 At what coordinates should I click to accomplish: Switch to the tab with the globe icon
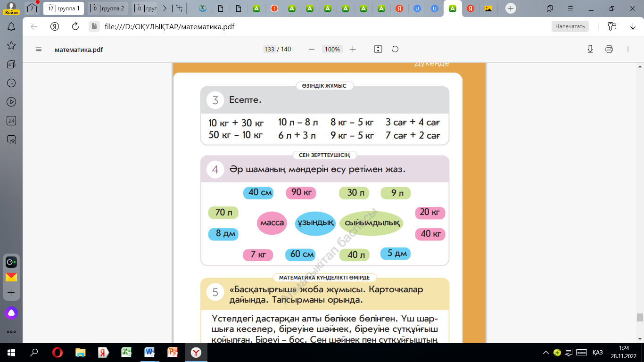[x=203, y=8]
